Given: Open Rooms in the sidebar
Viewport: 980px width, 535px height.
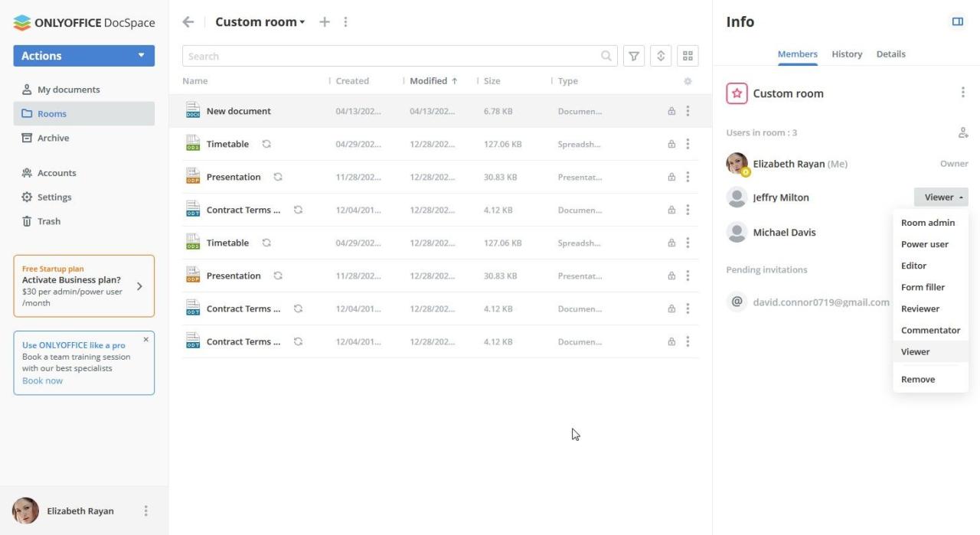Looking at the screenshot, I should tap(84, 113).
